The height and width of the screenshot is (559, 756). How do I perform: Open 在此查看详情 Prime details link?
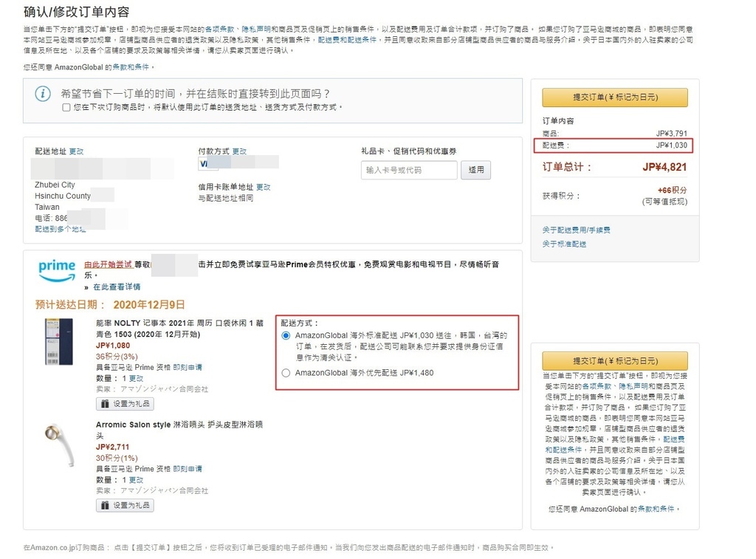[117, 287]
